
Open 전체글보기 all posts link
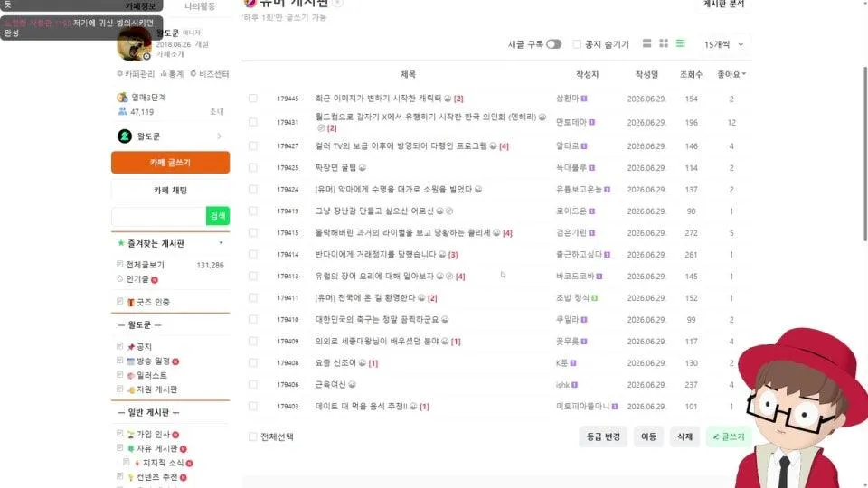click(x=145, y=265)
